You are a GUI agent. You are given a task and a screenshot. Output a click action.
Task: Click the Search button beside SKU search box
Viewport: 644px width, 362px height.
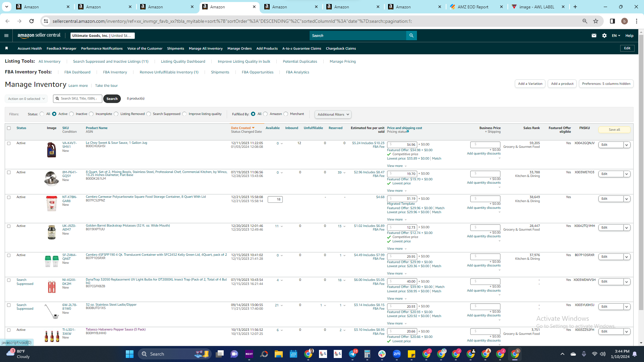point(112,99)
